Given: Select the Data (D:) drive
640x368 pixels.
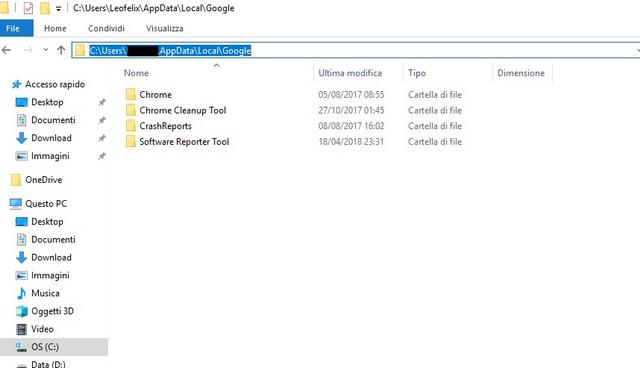Looking at the screenshot, I should [x=48, y=364].
